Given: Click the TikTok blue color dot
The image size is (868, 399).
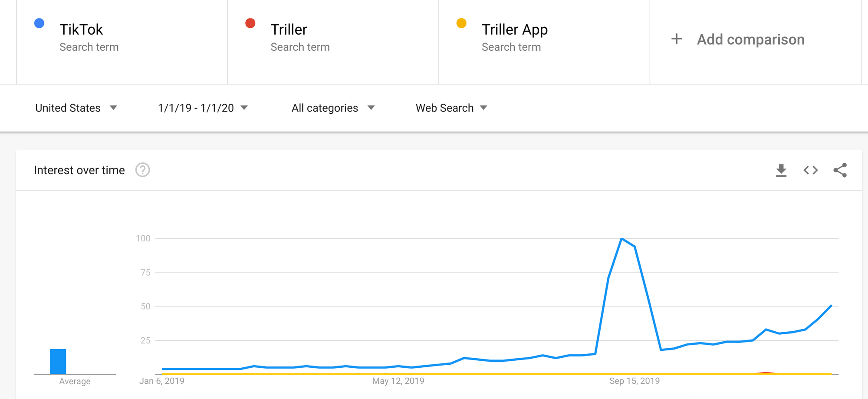Looking at the screenshot, I should (x=39, y=23).
